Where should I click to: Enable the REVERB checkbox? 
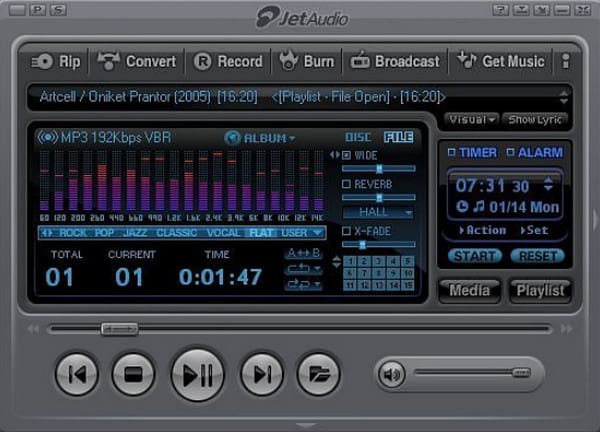(x=346, y=184)
